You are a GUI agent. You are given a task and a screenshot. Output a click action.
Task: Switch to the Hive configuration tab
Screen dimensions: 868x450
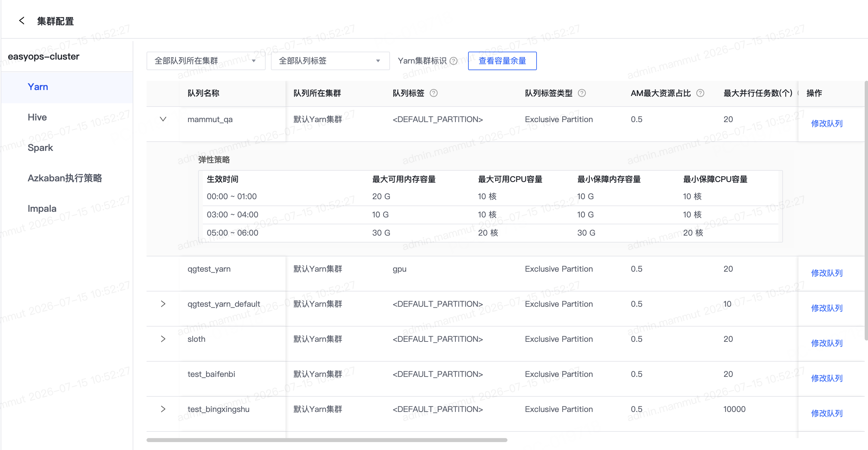[37, 117]
